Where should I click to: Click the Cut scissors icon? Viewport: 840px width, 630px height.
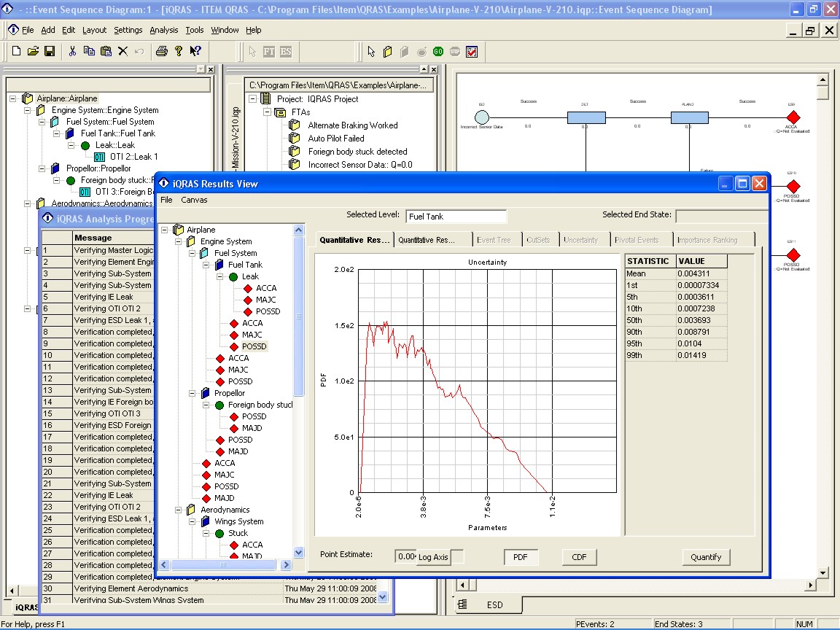pyautogui.click(x=72, y=52)
